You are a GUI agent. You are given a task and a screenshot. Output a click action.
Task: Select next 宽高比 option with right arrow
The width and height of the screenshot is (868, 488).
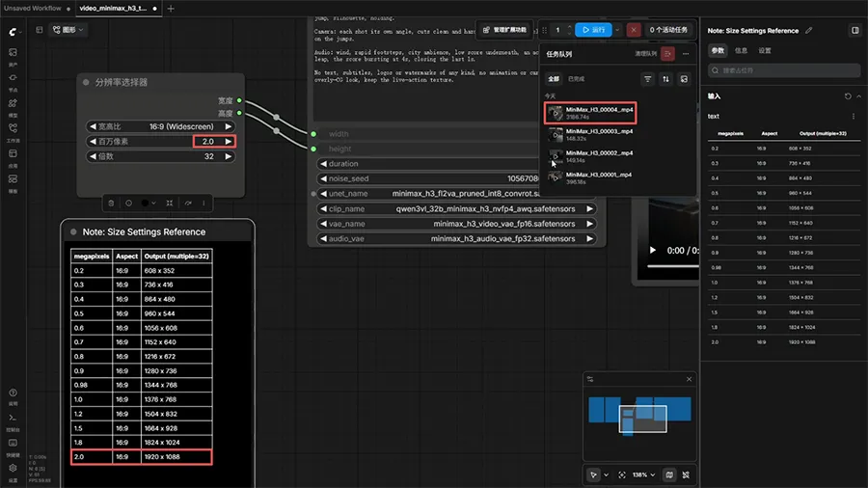tap(228, 126)
